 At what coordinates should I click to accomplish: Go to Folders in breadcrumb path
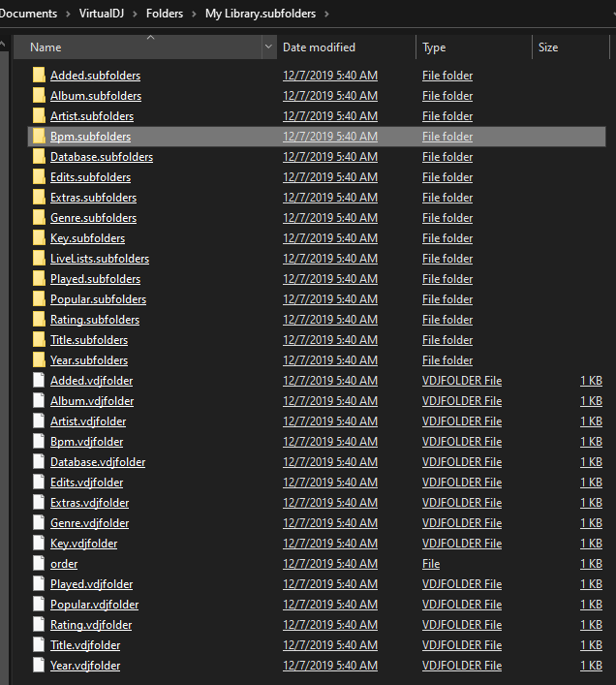pos(164,14)
